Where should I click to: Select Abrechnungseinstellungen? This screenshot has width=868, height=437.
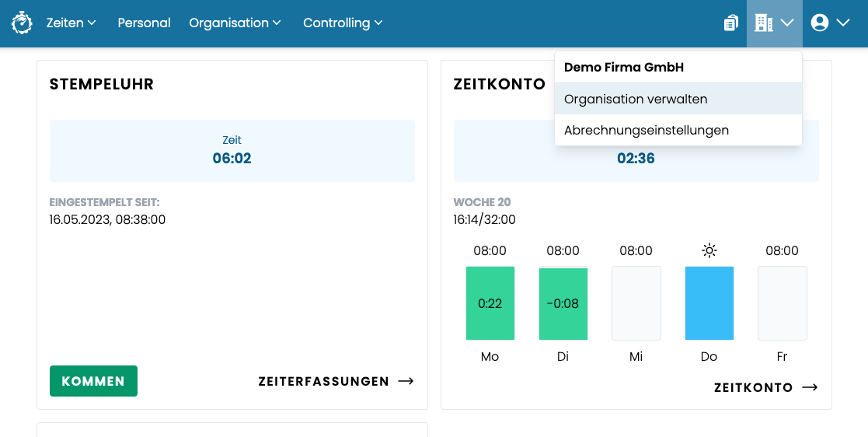[647, 130]
